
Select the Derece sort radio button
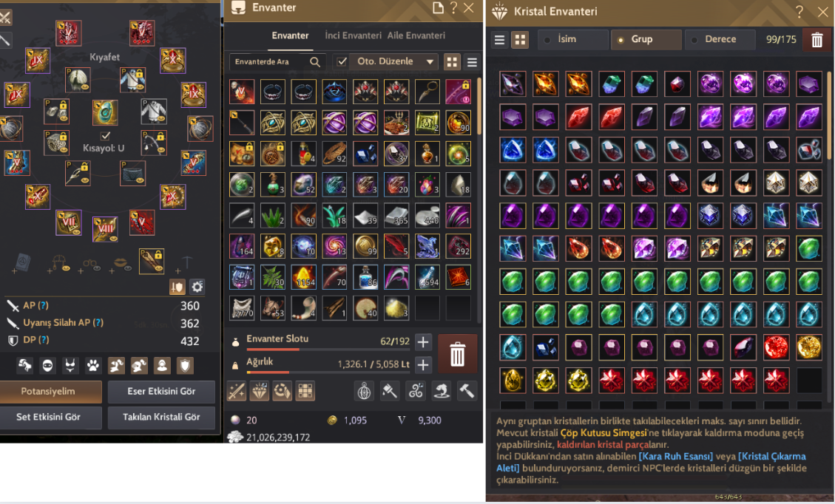coord(694,39)
